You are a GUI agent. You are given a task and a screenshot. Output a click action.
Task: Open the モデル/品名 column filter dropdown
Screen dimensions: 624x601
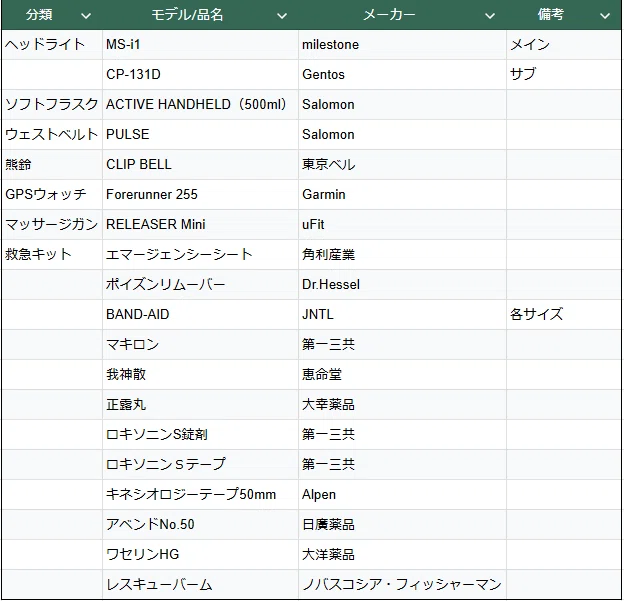point(282,16)
